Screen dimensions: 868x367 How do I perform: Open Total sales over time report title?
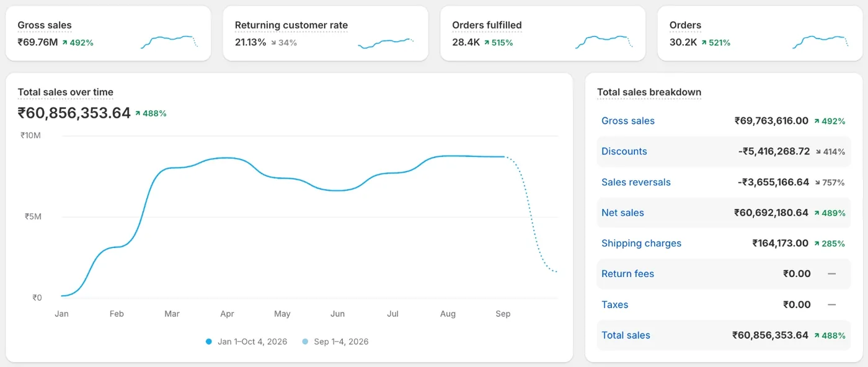pyautogui.click(x=65, y=92)
